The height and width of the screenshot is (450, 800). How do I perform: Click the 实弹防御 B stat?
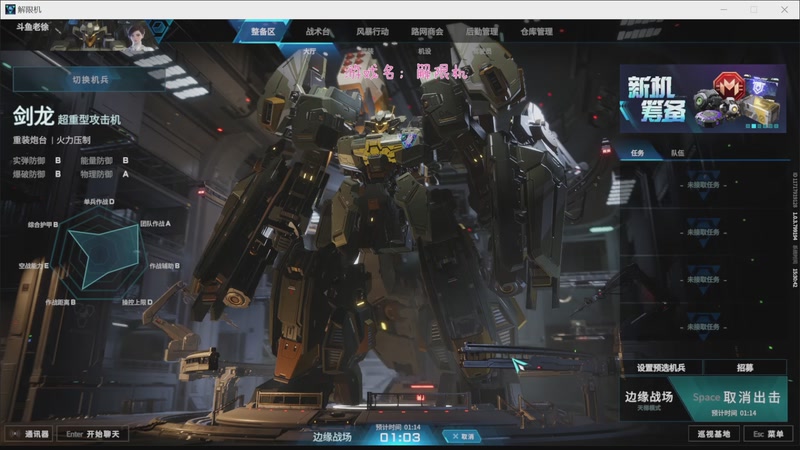coord(37,161)
